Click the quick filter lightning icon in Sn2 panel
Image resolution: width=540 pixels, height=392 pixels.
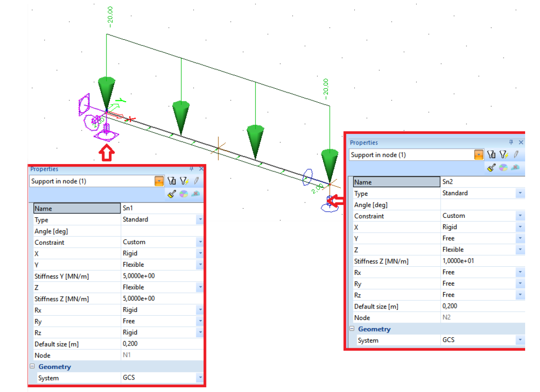click(x=504, y=154)
